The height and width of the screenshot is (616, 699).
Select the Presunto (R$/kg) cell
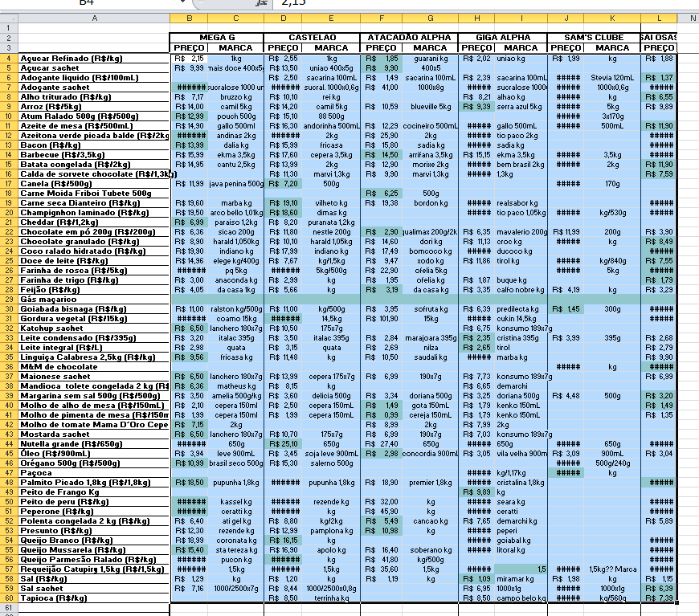tap(94, 531)
